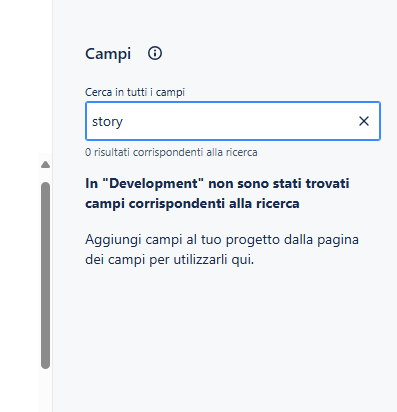Click the 'Campi' panel heading
397x412 pixels.
pyautogui.click(x=108, y=54)
